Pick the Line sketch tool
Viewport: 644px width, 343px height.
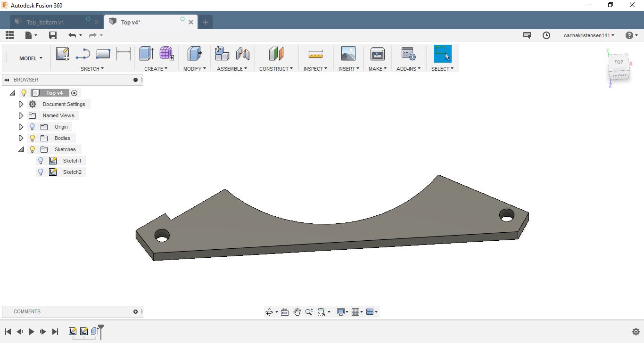pyautogui.click(x=83, y=54)
